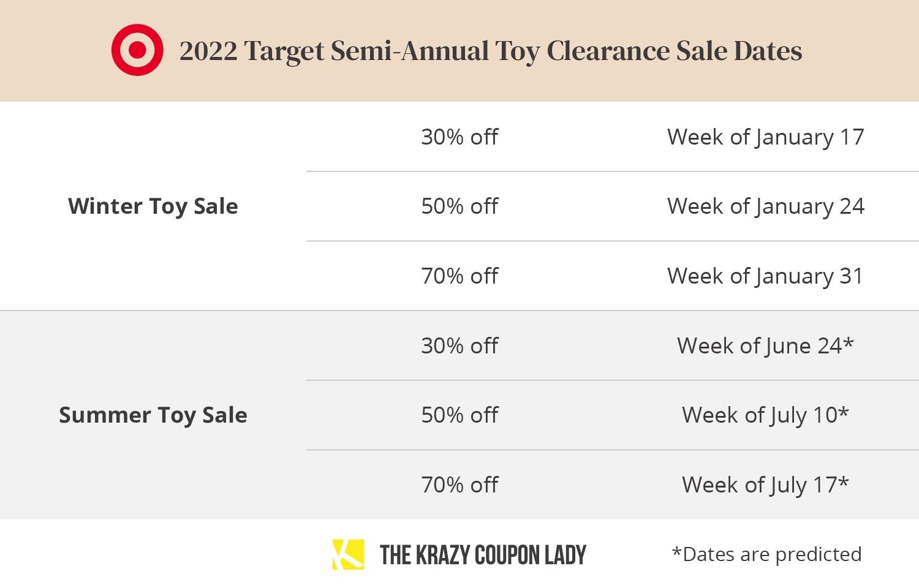
Task: Click the words Sale Dates in title
Action: click(x=739, y=51)
